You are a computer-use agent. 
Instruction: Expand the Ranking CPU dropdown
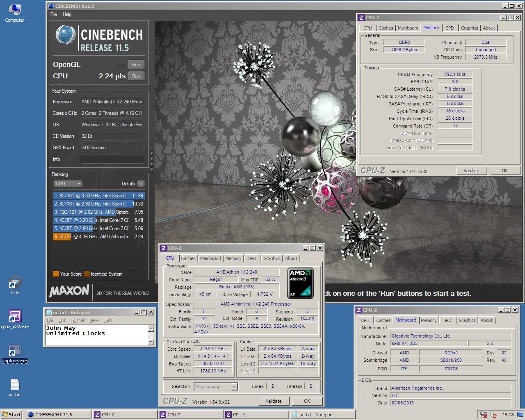68,184
